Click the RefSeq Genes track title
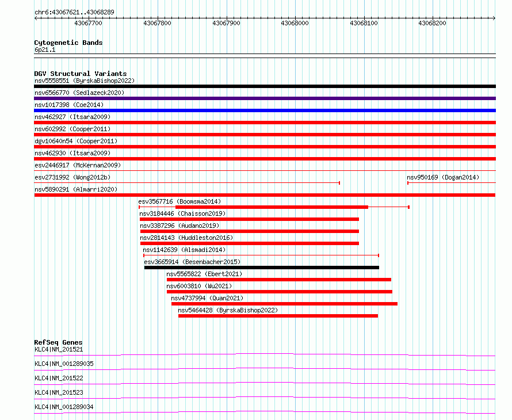 pos(58,342)
